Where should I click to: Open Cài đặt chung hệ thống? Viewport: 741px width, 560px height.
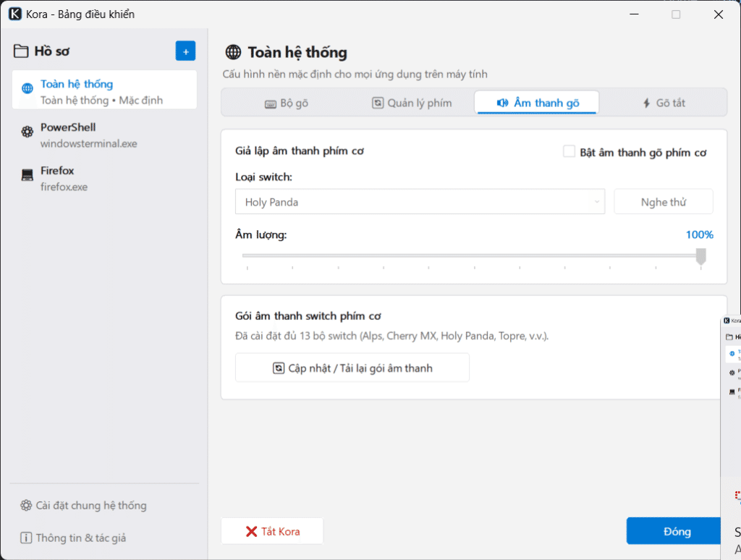[x=84, y=505]
